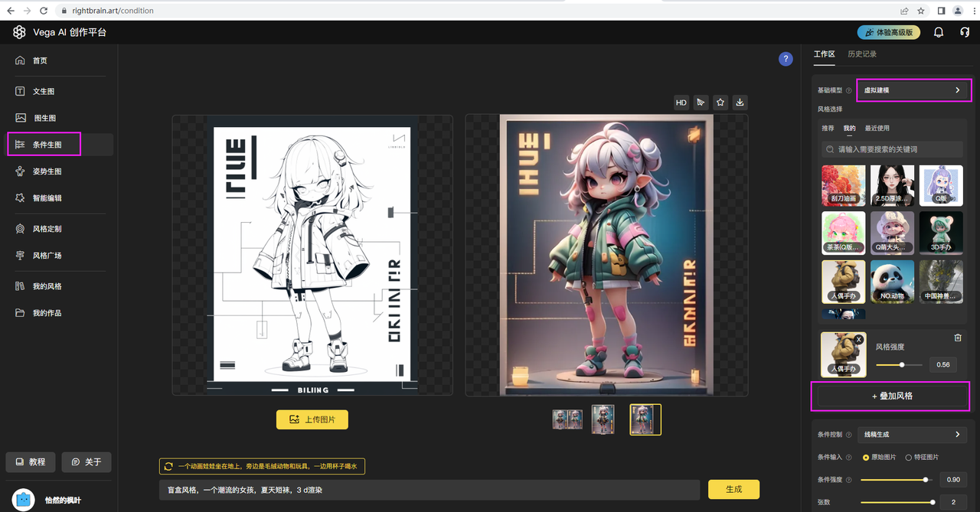Remove the 人偶手办 selected style via X

pyautogui.click(x=859, y=339)
